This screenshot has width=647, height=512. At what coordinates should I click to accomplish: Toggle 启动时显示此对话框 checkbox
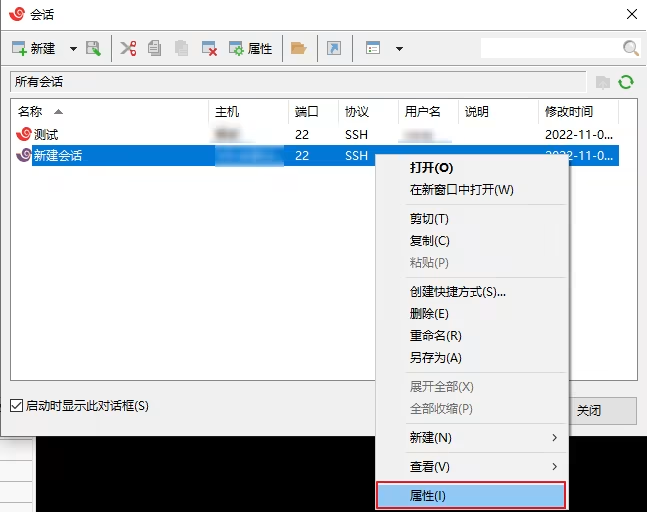click(17, 406)
